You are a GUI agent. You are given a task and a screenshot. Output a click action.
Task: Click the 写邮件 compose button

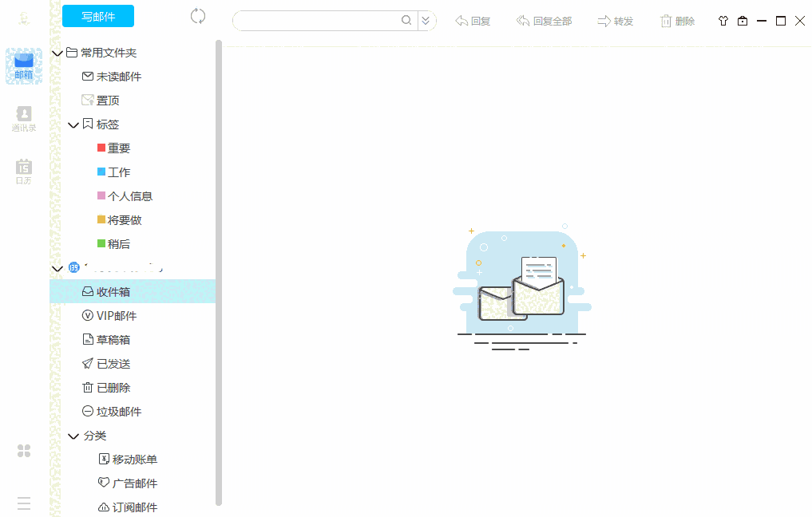97,15
